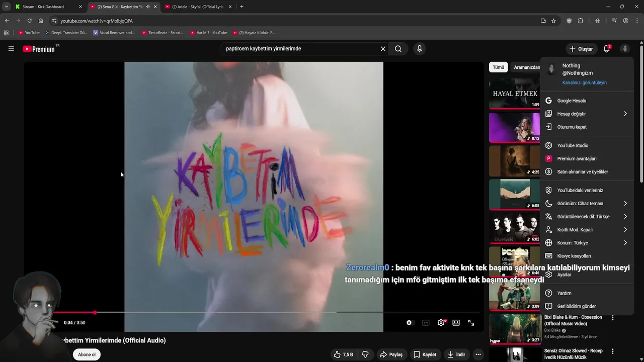The image size is (644, 362).
Task: Start voice search with microphone
Action: (420, 49)
